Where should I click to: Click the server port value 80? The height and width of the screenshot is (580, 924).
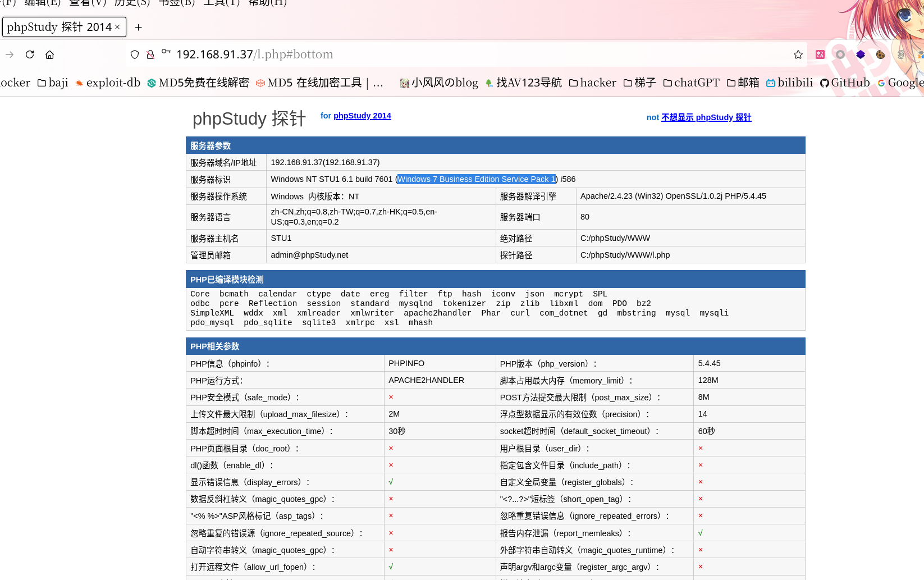[585, 217]
